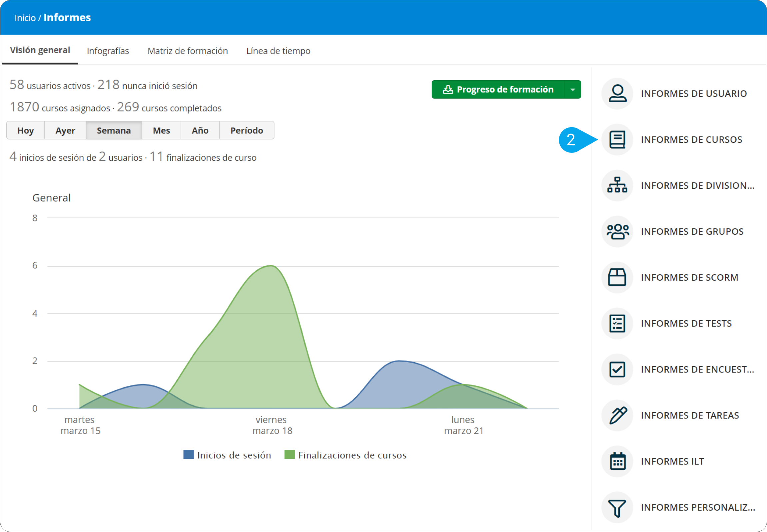Expand the Progreso de formación dropdown arrow
Viewport: 767px width, 532px height.
coord(573,89)
